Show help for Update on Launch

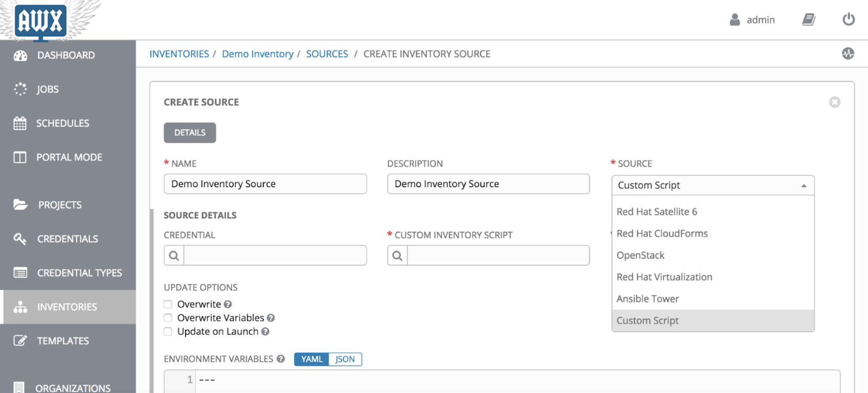[x=265, y=332]
